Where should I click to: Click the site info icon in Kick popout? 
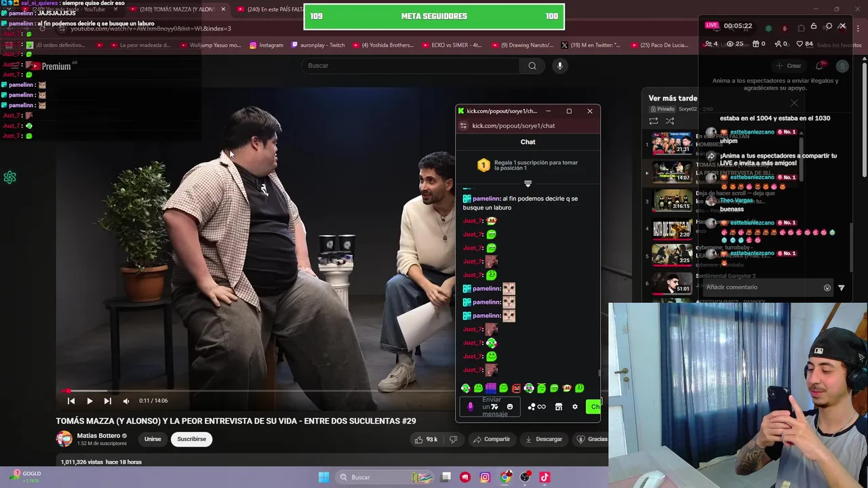point(463,125)
